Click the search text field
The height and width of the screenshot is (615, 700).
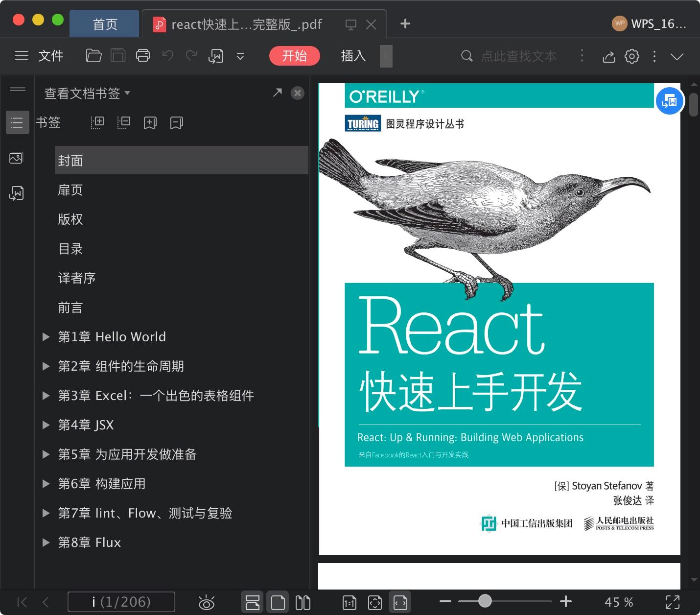pyautogui.click(x=518, y=56)
